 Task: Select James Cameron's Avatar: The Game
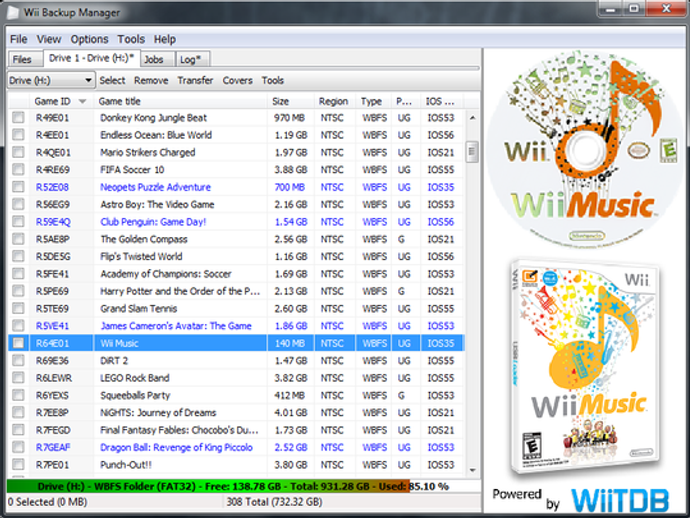[176, 326]
